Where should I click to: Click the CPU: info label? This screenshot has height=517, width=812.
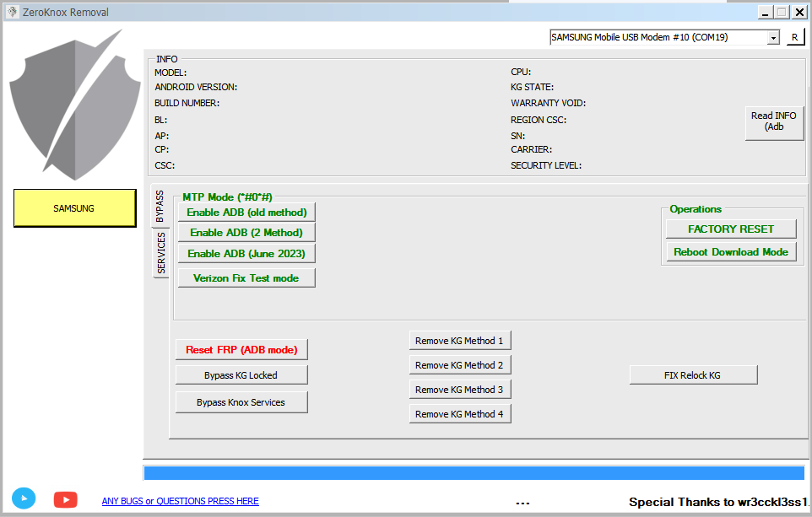click(521, 72)
